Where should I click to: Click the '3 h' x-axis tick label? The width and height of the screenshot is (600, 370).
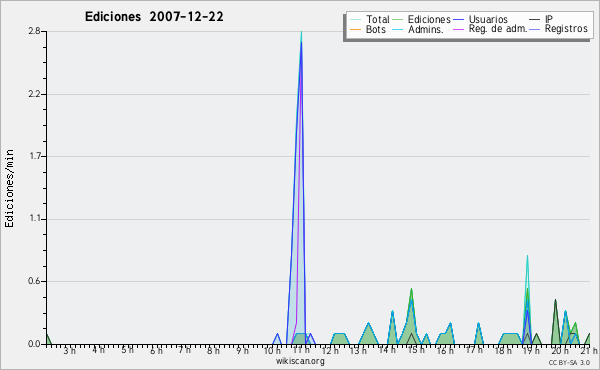[70, 350]
